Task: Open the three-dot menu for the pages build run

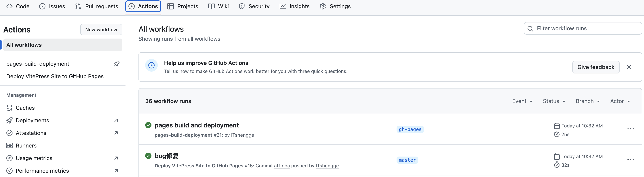Action: 630,129
